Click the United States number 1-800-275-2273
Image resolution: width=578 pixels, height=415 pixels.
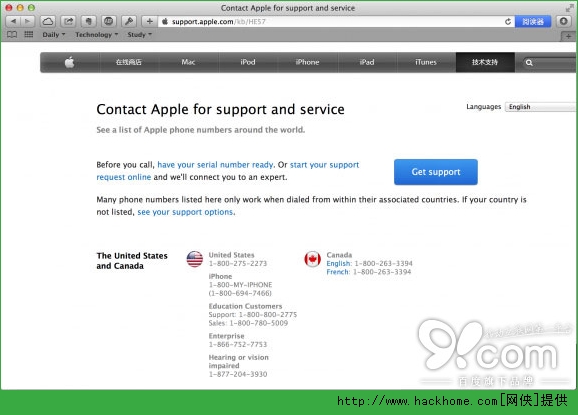click(238, 264)
